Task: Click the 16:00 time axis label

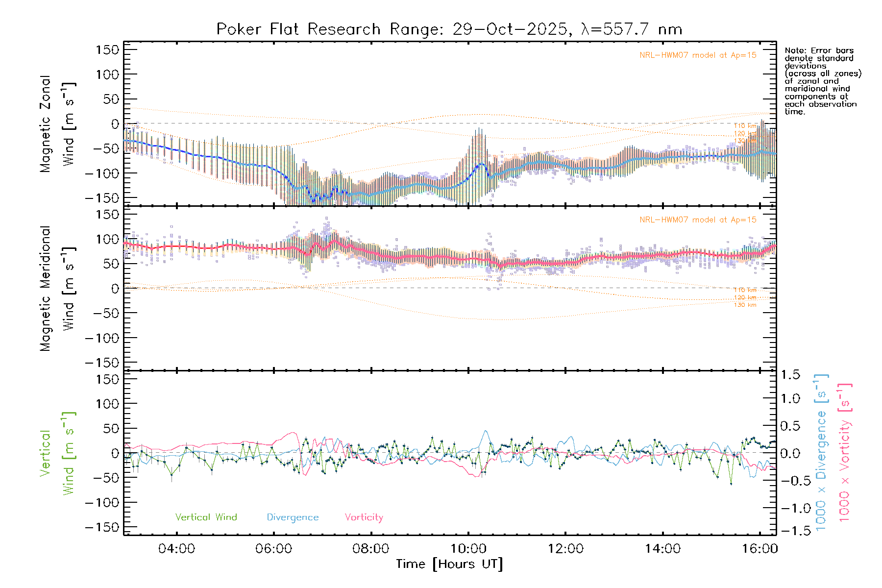Action: tap(759, 548)
